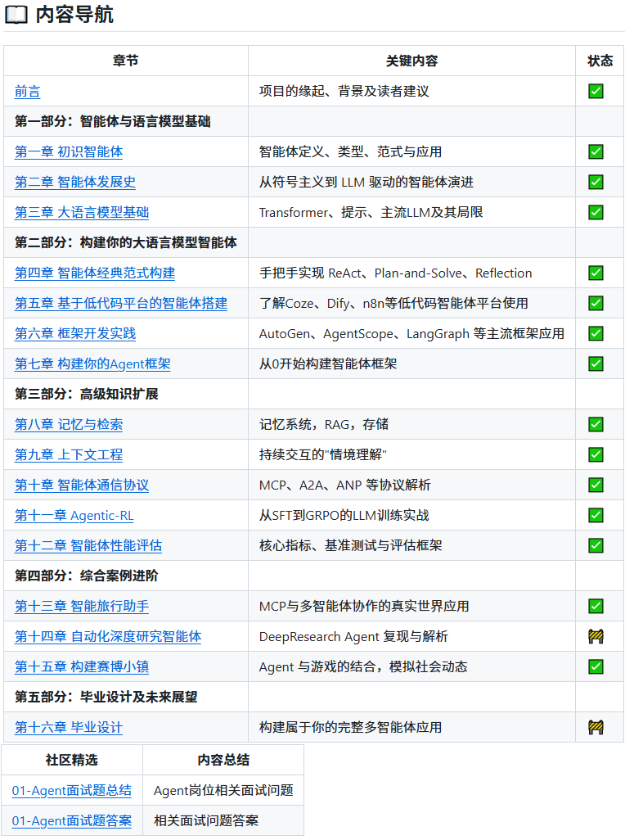Click cell text Agent 与游戏的结合，模拟社会动态
625x840 pixels.
363,667
